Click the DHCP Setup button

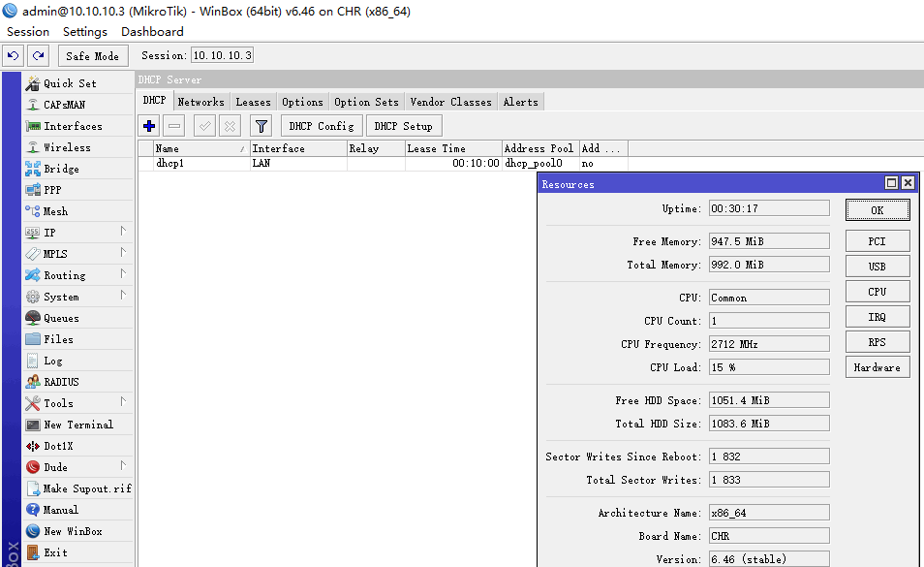(x=404, y=126)
